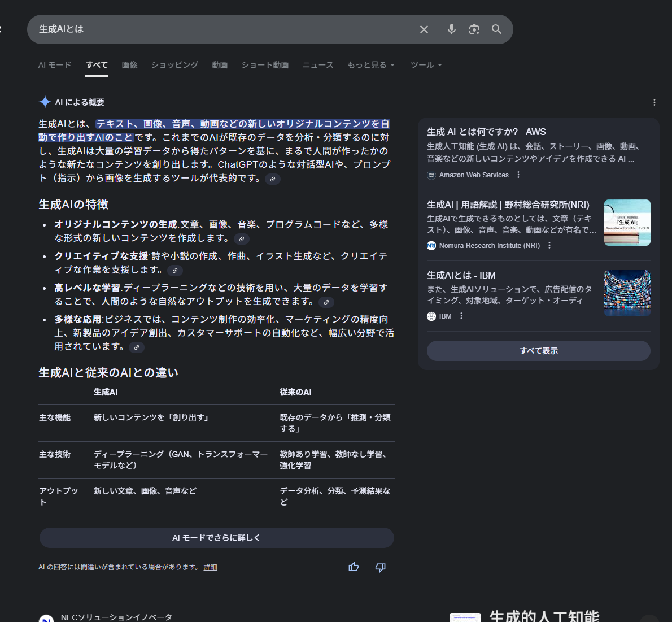Open image search via camera lens icon
This screenshot has width=672, height=622.
[x=474, y=29]
